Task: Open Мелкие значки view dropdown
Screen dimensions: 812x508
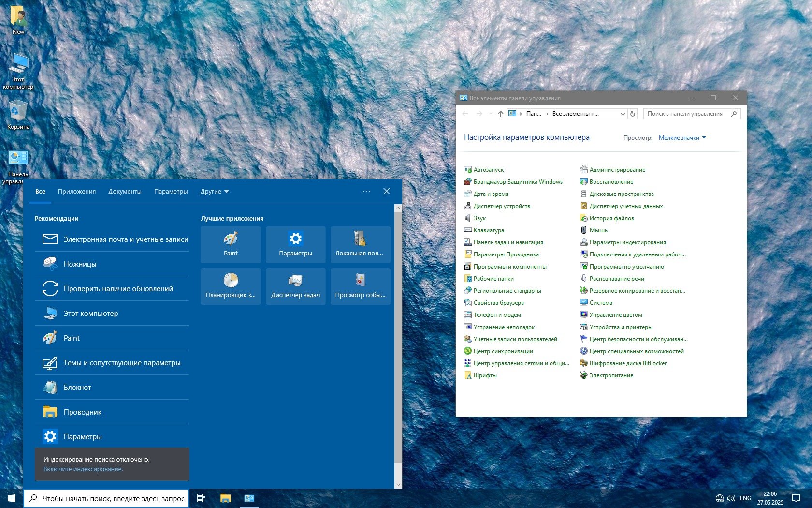Action: (x=682, y=138)
